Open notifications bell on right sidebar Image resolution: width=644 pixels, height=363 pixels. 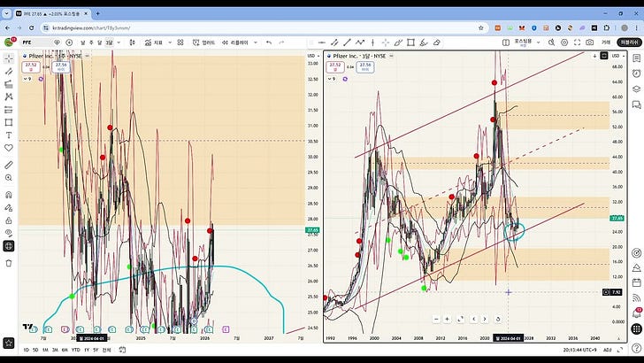coord(637,313)
